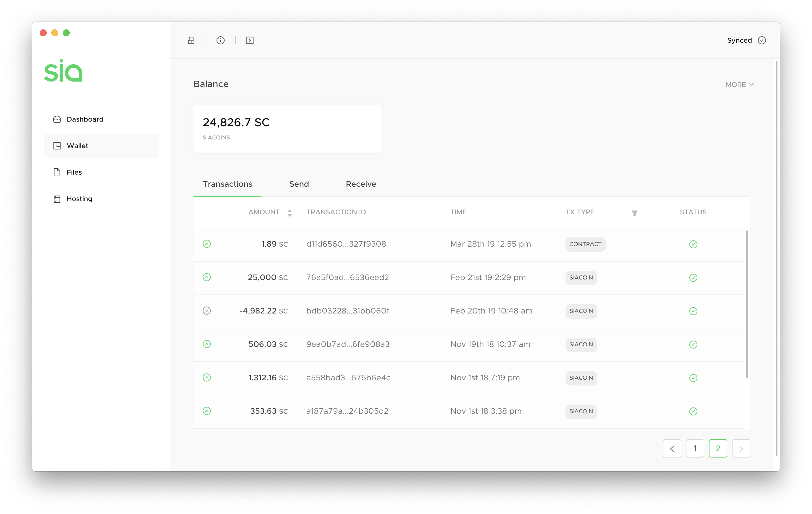Expand the -4,982.22 SC transaction details arrow

(207, 311)
